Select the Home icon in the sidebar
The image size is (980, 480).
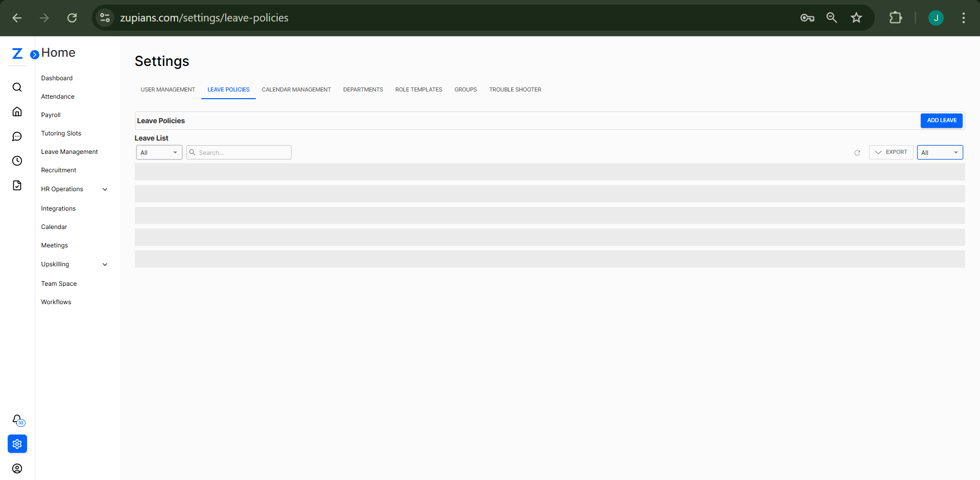pyautogui.click(x=17, y=111)
